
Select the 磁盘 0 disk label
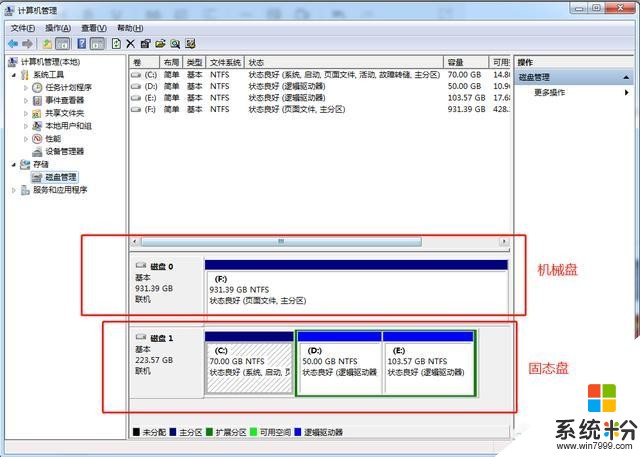click(162, 266)
